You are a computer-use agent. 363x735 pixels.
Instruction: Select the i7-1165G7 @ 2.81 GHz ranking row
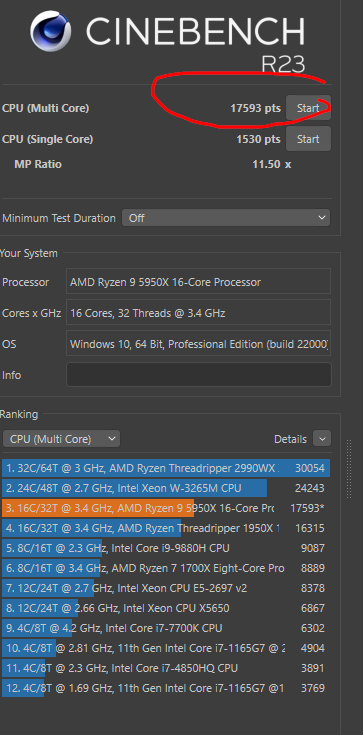pos(166,648)
